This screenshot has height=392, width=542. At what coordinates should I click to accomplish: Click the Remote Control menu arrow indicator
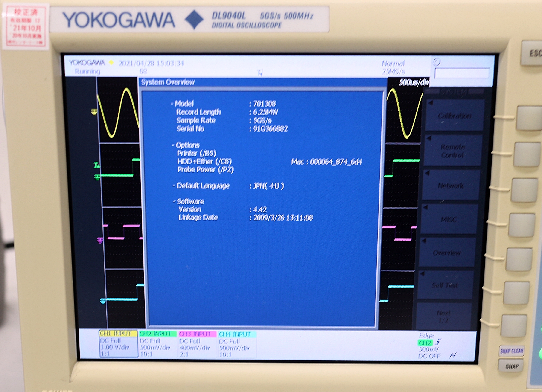(429, 138)
